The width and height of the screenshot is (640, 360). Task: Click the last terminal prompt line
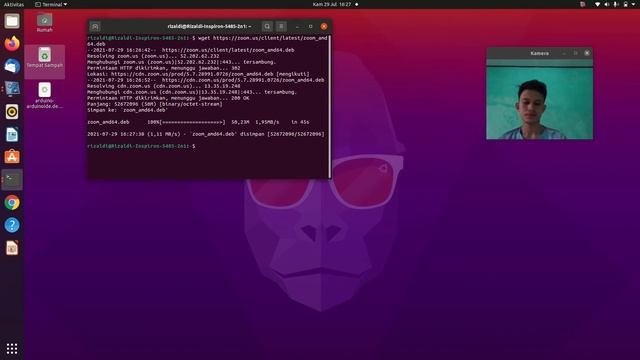[x=141, y=146]
